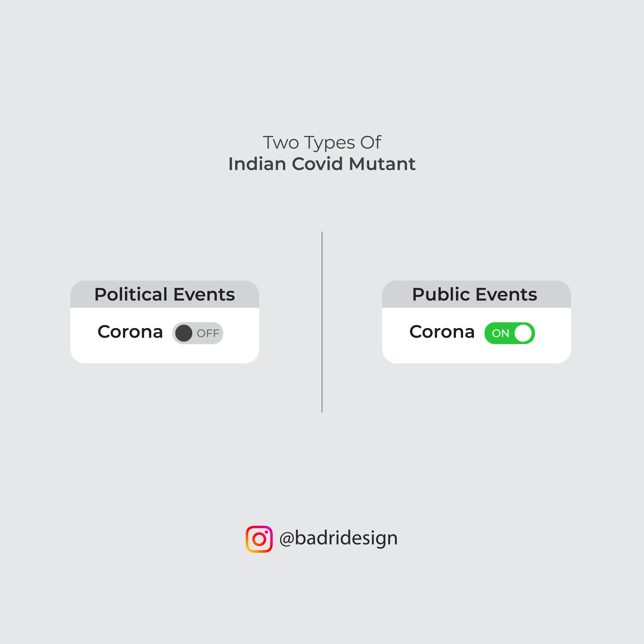The image size is (644, 644).
Task: Enable the Corona switch under Political Events
Action: [198, 333]
